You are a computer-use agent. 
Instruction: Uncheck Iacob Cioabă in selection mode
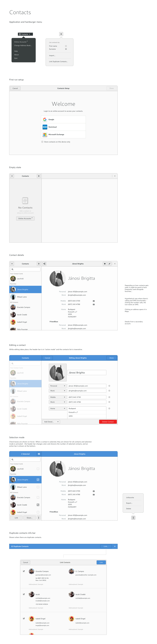coord(38,505)
